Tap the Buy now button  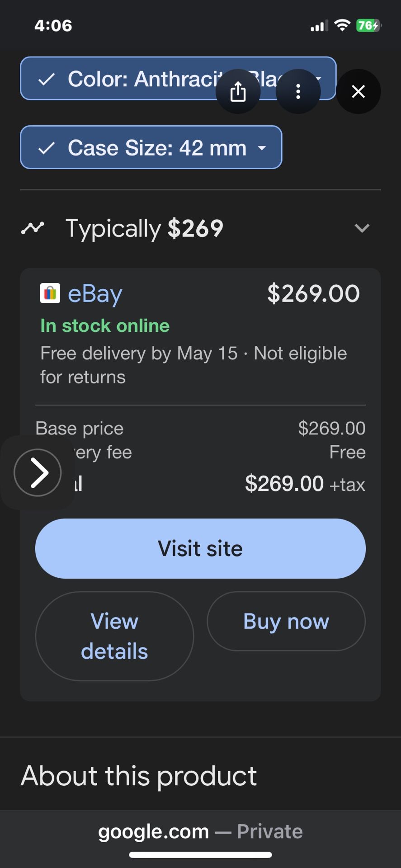[x=286, y=621]
